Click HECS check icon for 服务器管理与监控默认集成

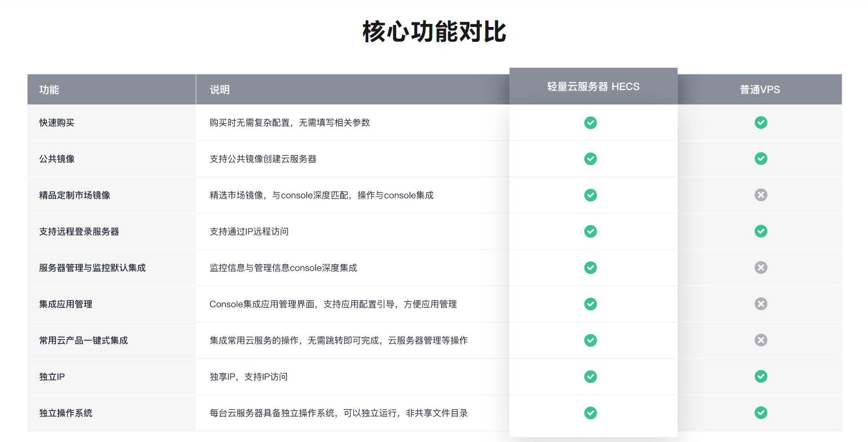click(590, 267)
